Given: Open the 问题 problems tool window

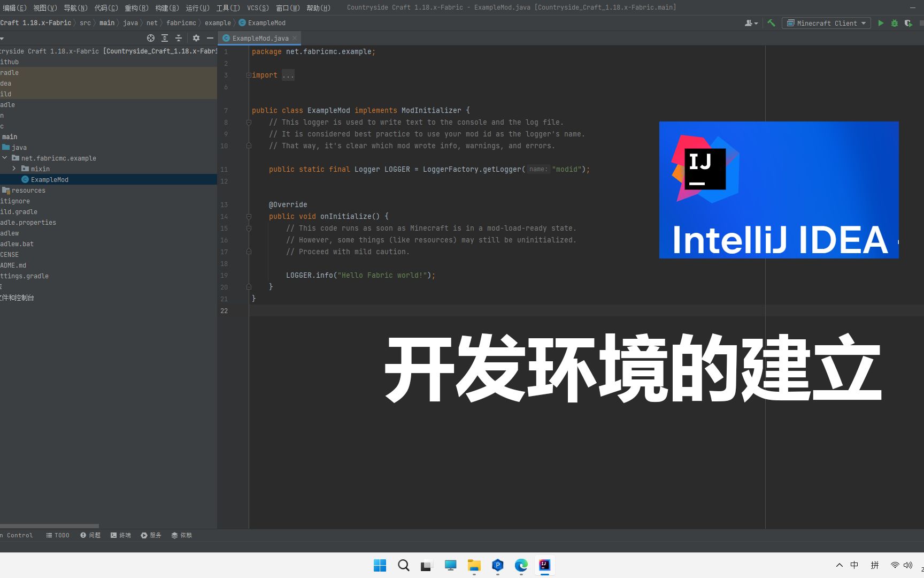Looking at the screenshot, I should point(90,535).
